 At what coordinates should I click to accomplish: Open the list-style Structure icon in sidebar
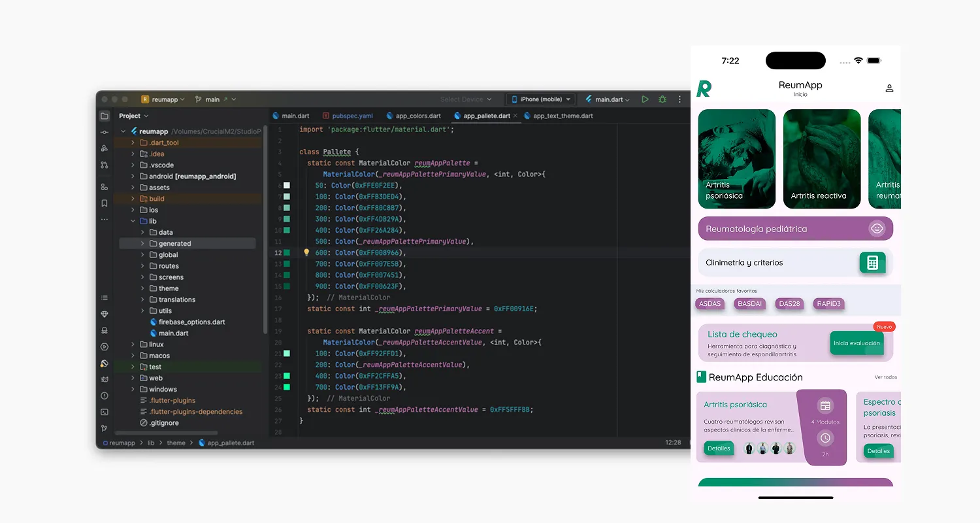[x=105, y=298]
